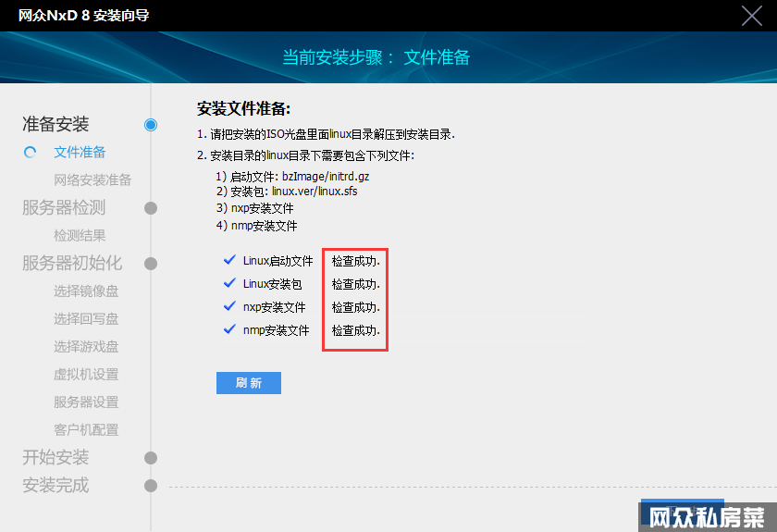The height and width of the screenshot is (532, 777).
Task: Click the gray progress dot beside 服务器初始化
Action: tap(151, 264)
